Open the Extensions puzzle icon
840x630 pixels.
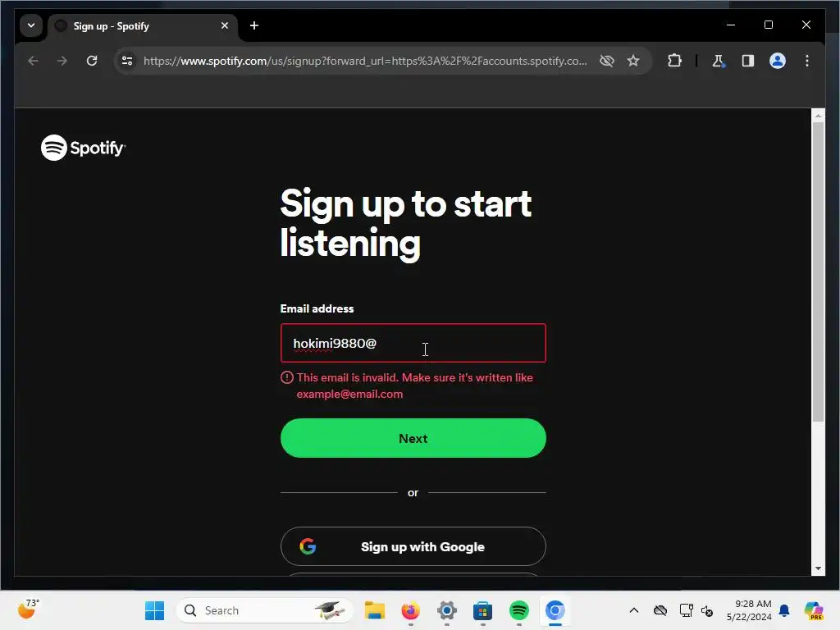point(674,61)
